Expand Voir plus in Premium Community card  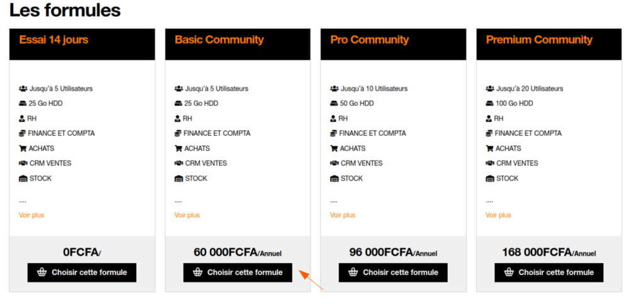[498, 215]
